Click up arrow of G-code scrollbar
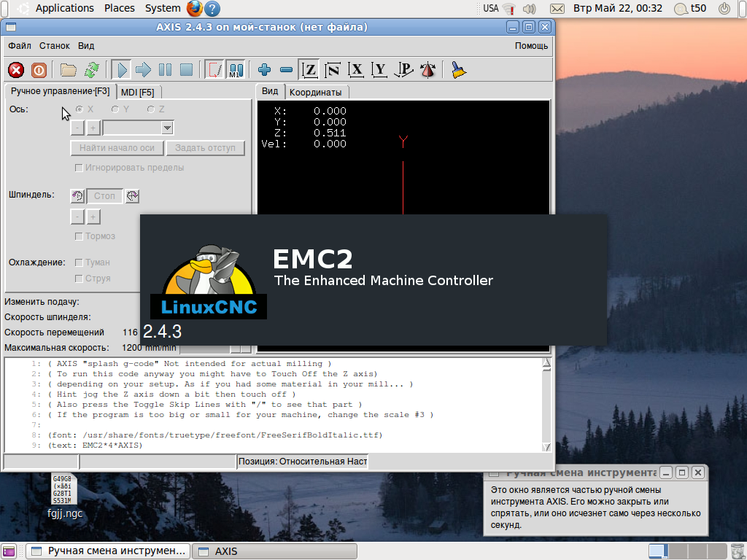This screenshot has height=560, width=747. pos(546,363)
